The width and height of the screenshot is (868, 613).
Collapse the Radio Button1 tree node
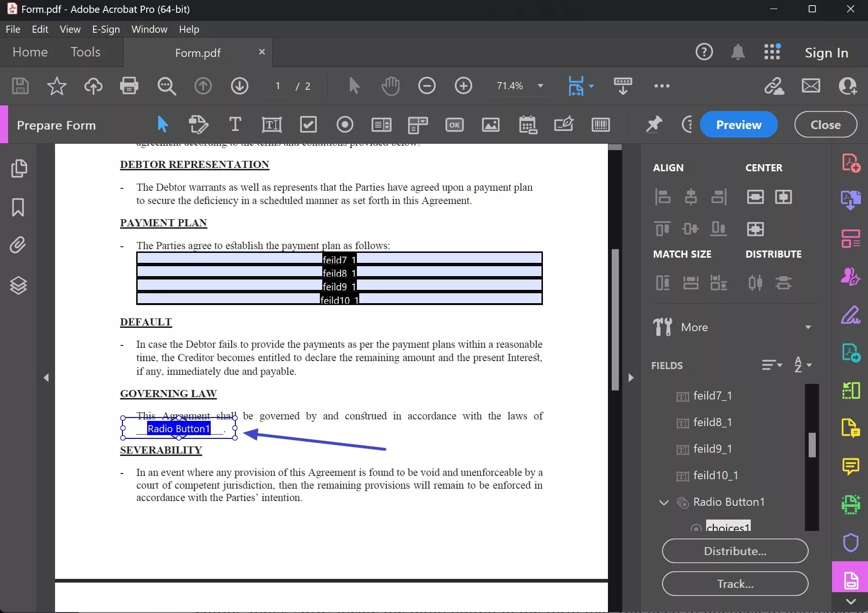(x=664, y=502)
